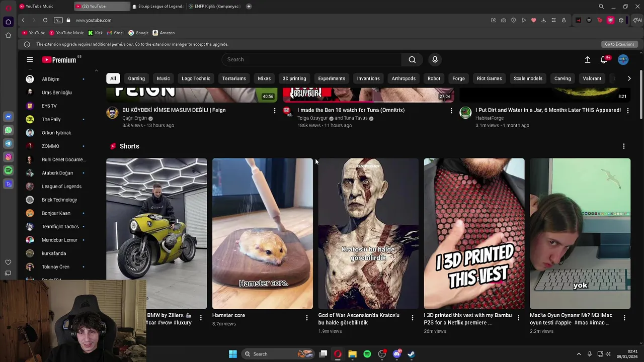Open WhatsApp in Opera sidebar

pos(8,130)
